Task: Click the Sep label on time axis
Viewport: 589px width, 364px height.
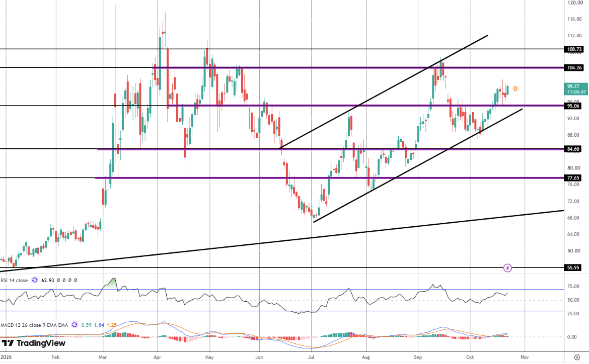Action: [418, 357]
